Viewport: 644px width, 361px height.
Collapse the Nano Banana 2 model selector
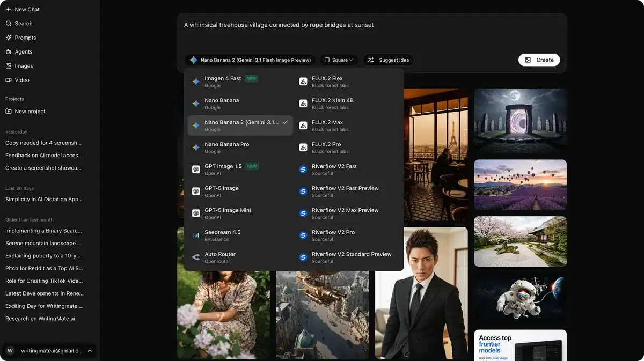click(x=250, y=60)
